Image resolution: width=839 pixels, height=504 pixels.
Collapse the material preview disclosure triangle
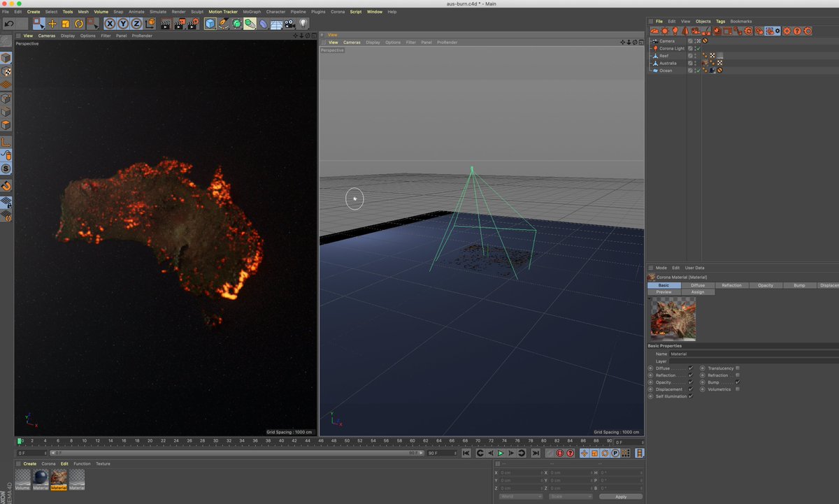[650, 299]
